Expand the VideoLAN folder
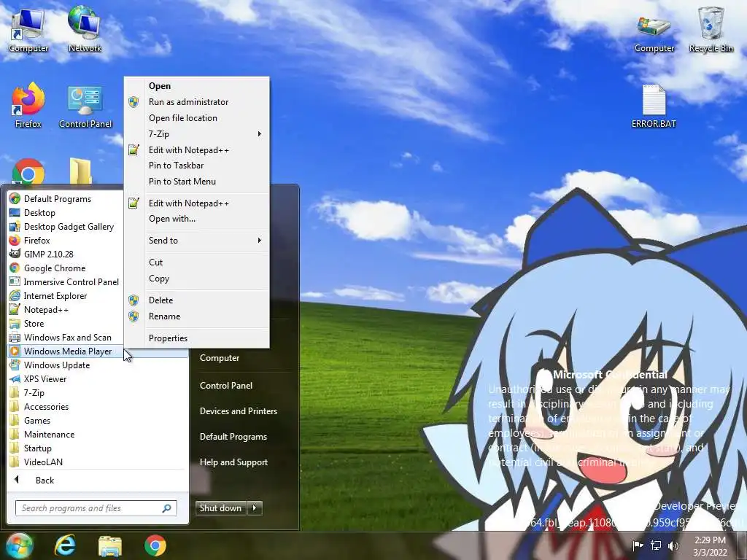 pyautogui.click(x=98, y=462)
